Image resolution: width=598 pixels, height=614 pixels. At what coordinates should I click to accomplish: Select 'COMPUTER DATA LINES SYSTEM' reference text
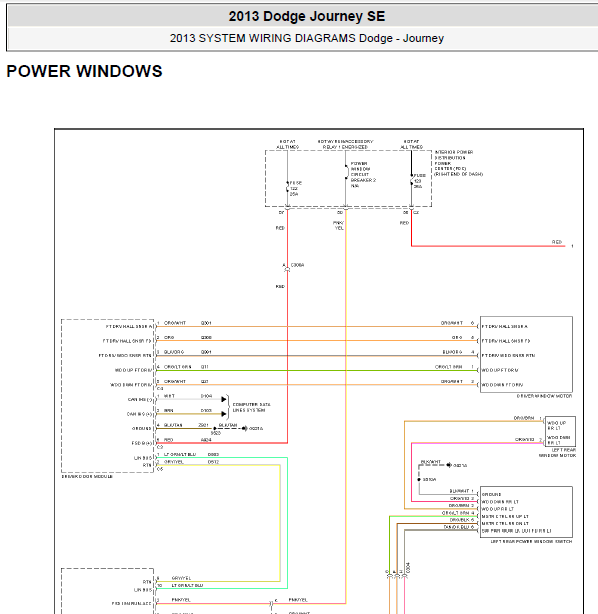point(251,407)
